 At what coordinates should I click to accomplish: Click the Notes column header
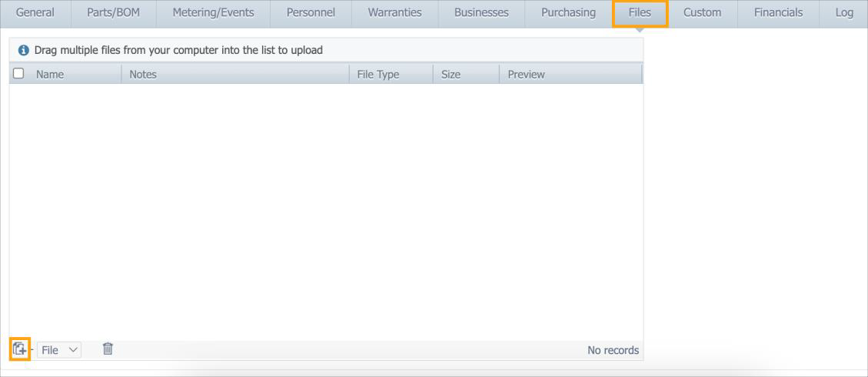click(x=143, y=74)
